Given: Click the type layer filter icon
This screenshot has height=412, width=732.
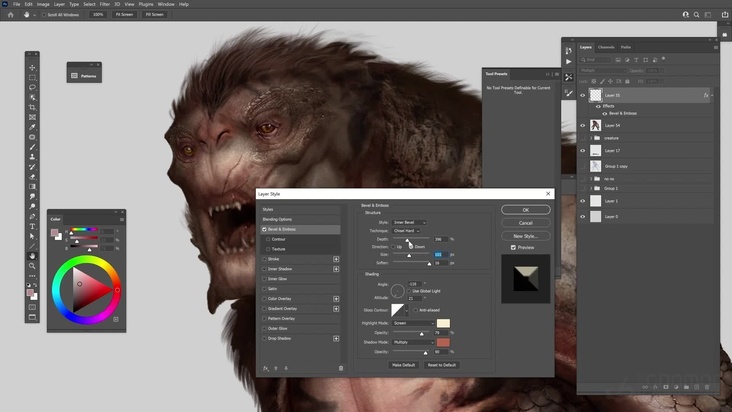Looking at the screenshot, I should (x=636, y=60).
